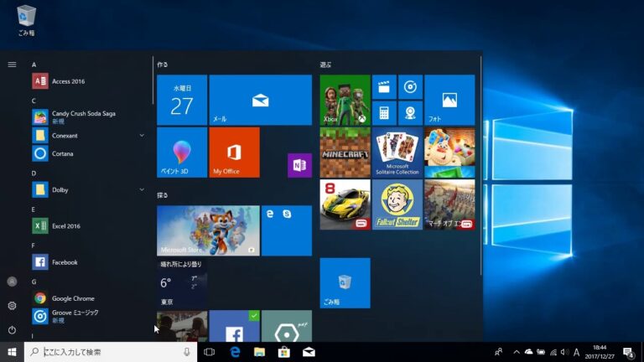Click the Windows Start button
This screenshot has height=362, width=644.
point(12,352)
